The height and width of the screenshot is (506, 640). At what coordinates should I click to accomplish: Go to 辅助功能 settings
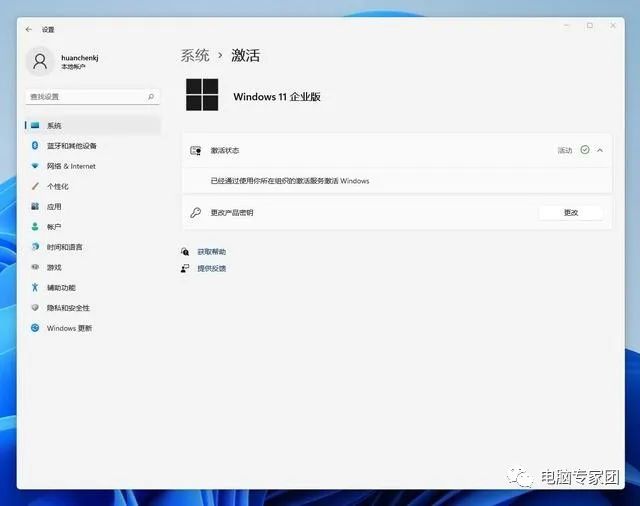[x=61, y=288]
